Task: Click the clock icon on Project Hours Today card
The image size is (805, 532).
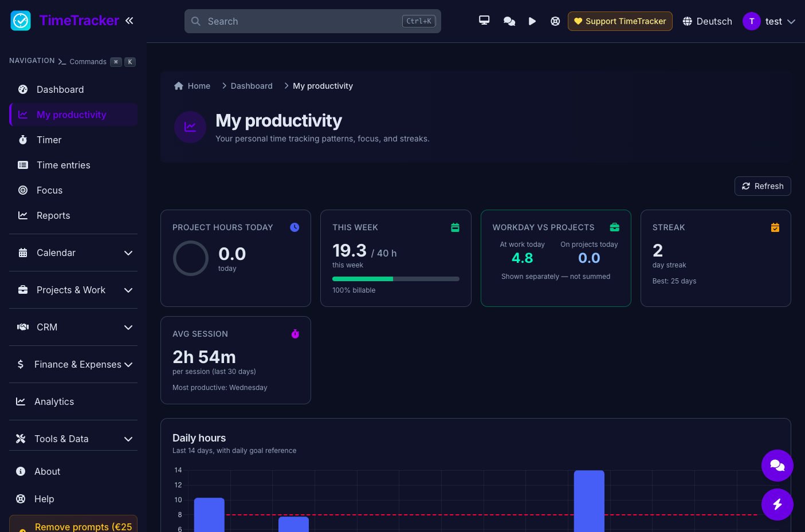Action: 294,227
